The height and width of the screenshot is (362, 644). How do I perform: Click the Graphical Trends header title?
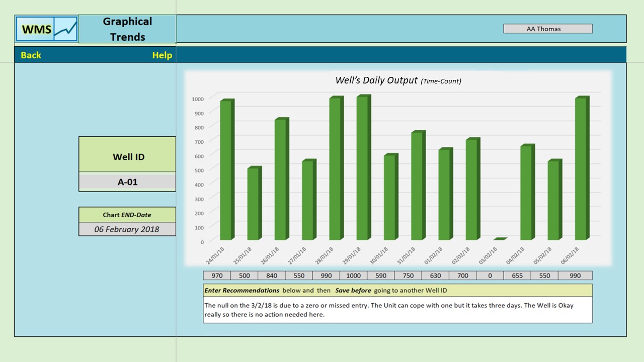(x=127, y=29)
